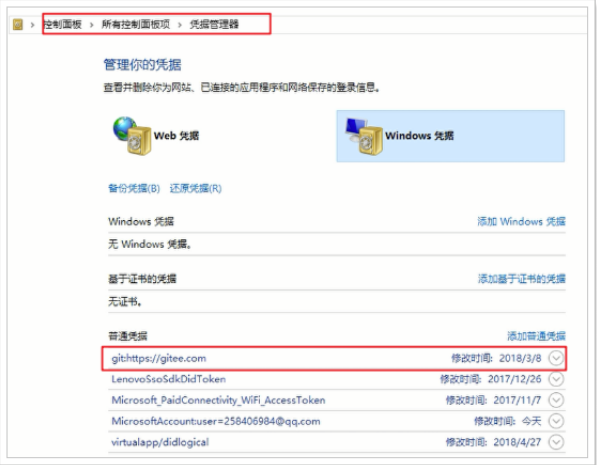The width and height of the screenshot is (597, 465).
Task: Switch to Web 凭据 tab label
Action: (176, 136)
